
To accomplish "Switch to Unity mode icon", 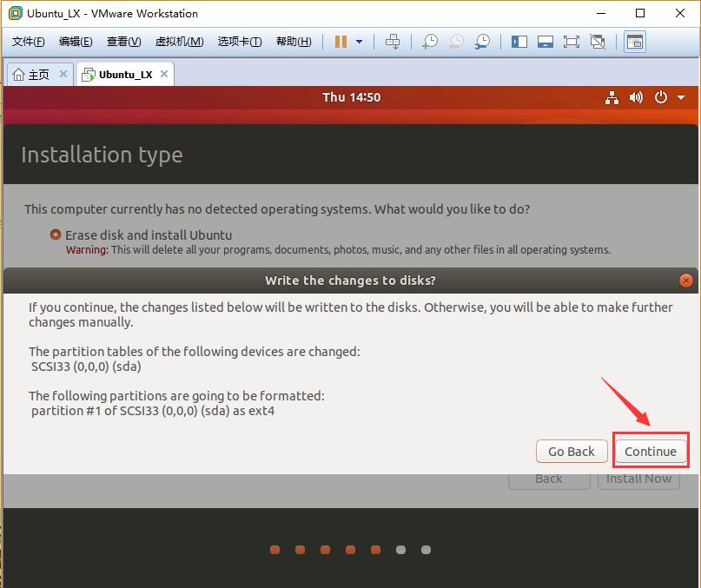I will [598, 42].
